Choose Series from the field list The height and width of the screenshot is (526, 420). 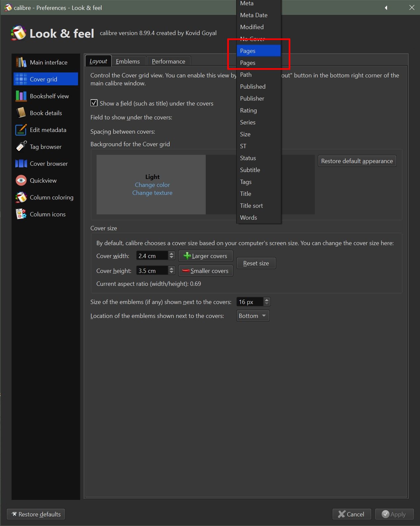pyautogui.click(x=259, y=122)
